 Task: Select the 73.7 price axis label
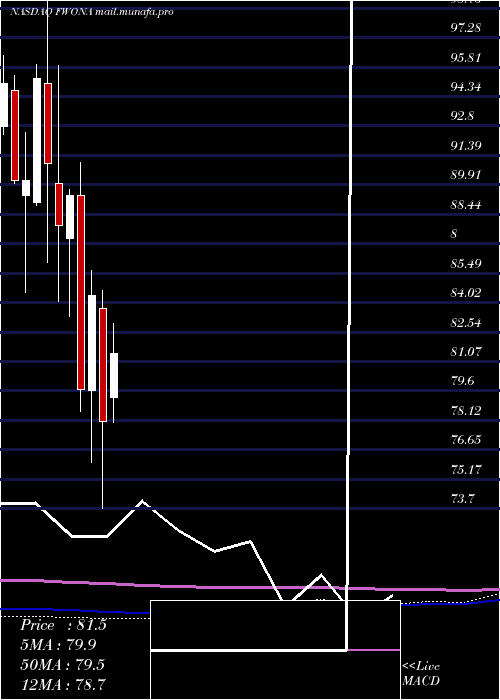click(x=462, y=499)
